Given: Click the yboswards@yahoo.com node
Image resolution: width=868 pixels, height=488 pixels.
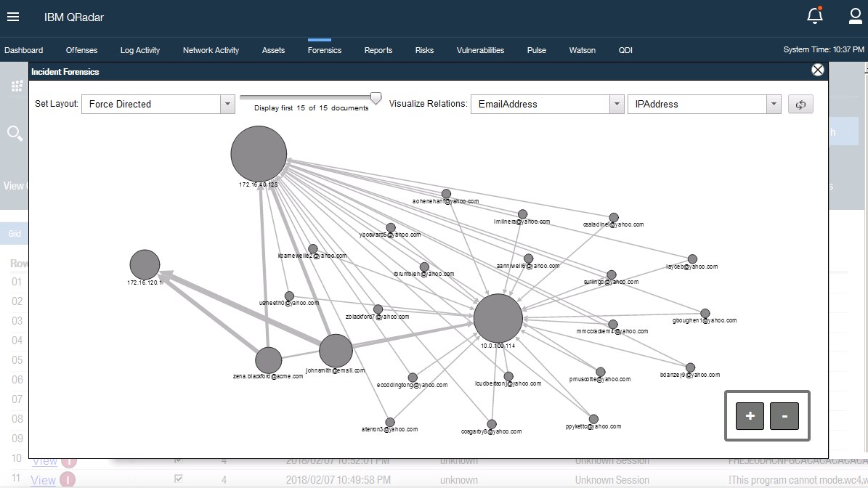Looking at the screenshot, I should tap(391, 227).
